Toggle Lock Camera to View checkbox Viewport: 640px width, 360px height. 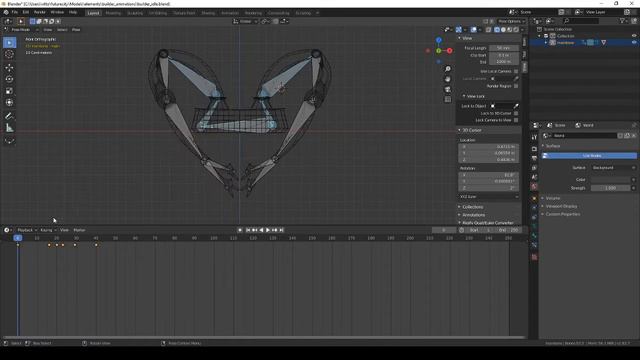click(516, 120)
